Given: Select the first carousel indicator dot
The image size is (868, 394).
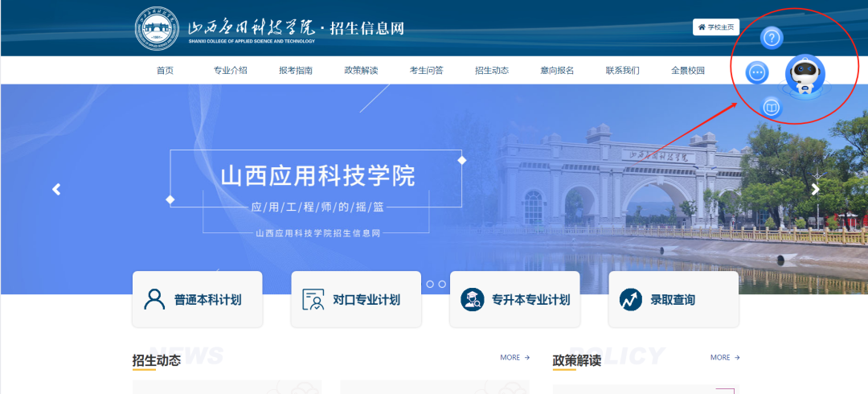Looking at the screenshot, I should point(430,284).
